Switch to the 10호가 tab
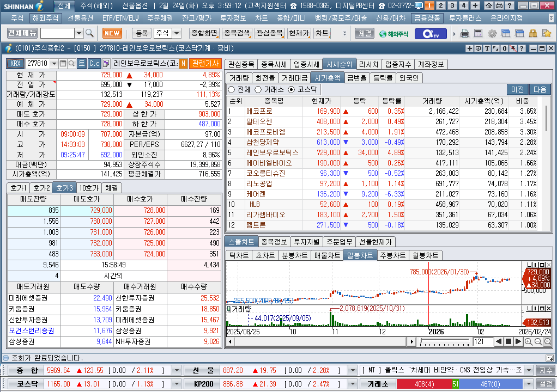 pos(88,188)
